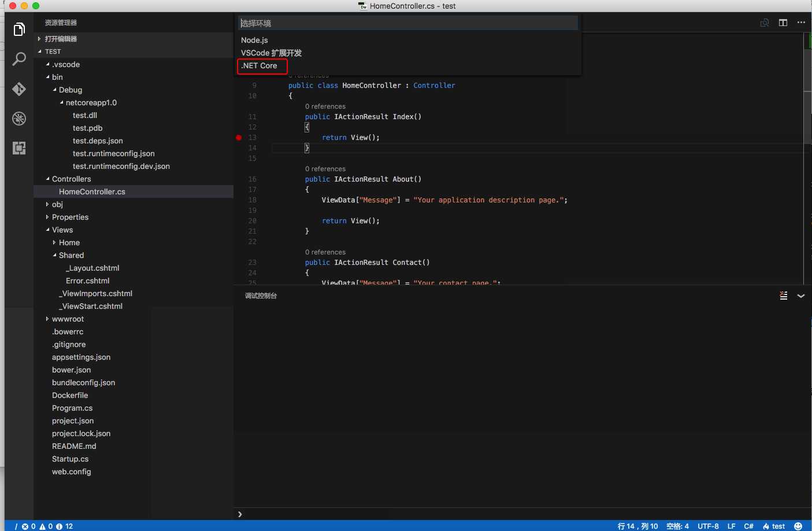Click the feedback smiley in status bar

(798, 526)
